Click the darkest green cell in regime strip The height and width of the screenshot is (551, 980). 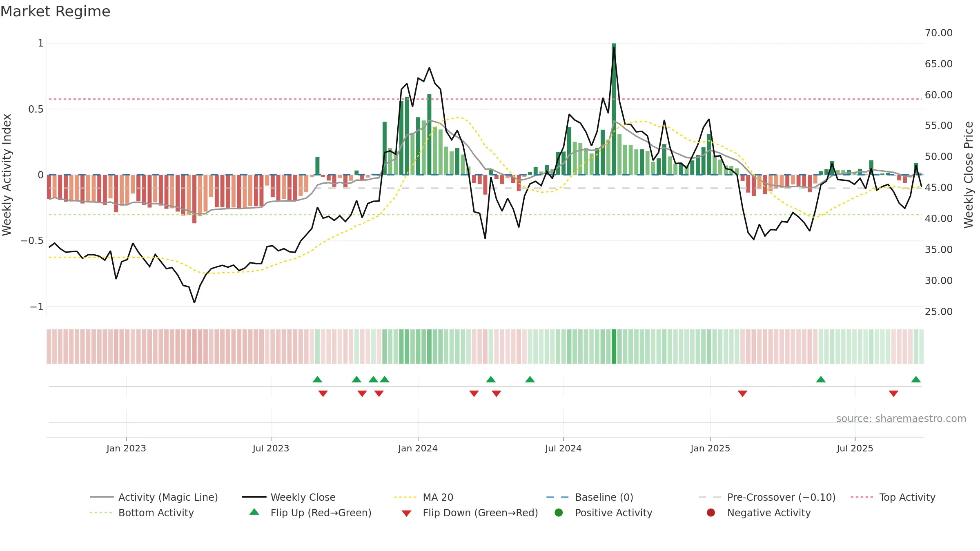click(614, 347)
